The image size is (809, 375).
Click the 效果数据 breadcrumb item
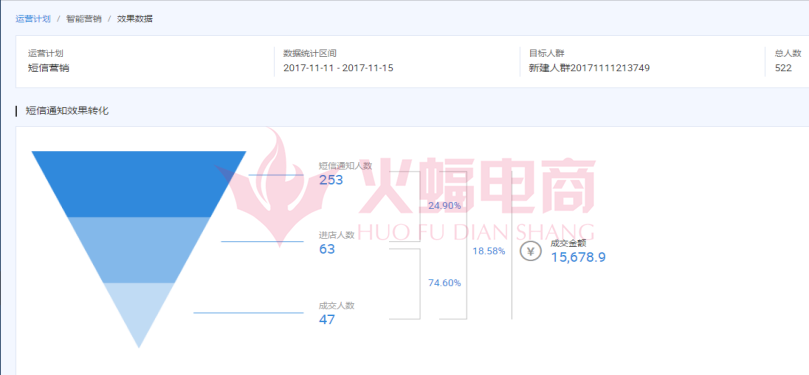tap(135, 19)
